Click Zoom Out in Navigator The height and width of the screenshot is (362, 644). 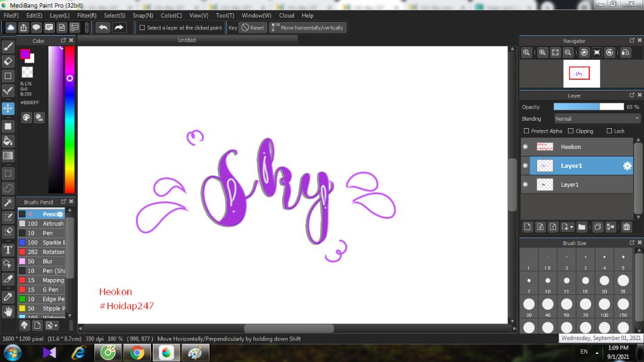(568, 52)
